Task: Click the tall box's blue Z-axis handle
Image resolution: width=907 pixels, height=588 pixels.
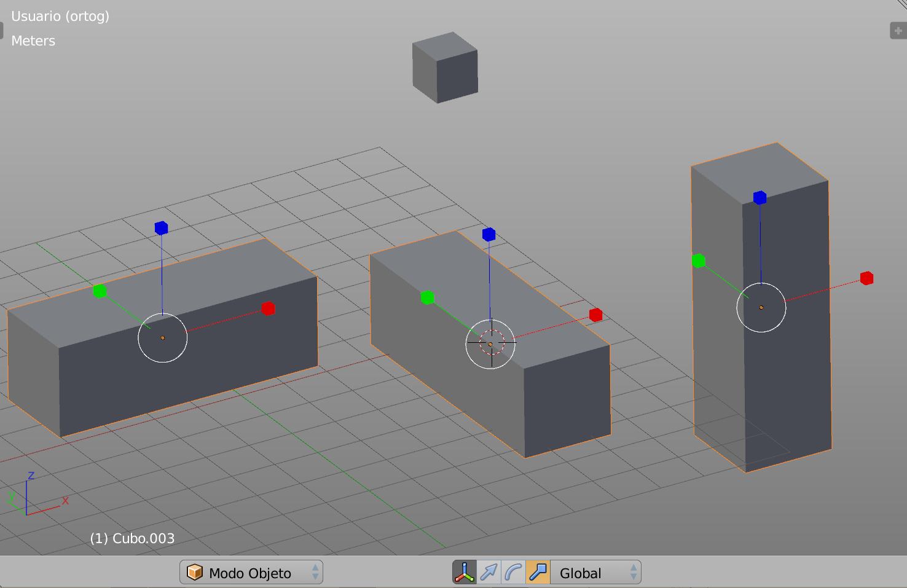Action: point(760,197)
